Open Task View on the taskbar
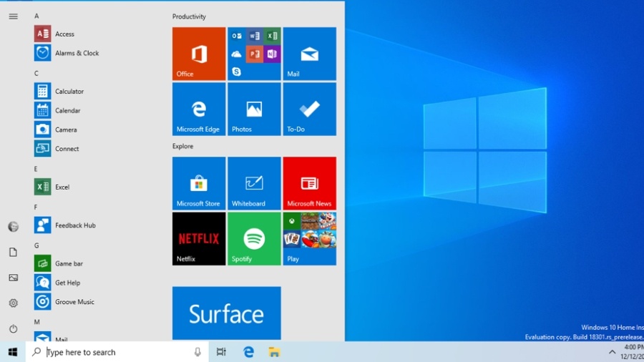 (221, 352)
